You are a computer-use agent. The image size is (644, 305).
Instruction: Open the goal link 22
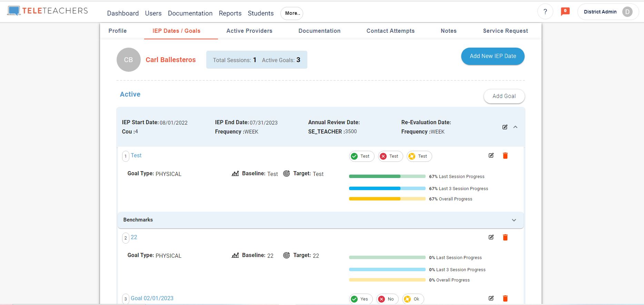point(134,237)
